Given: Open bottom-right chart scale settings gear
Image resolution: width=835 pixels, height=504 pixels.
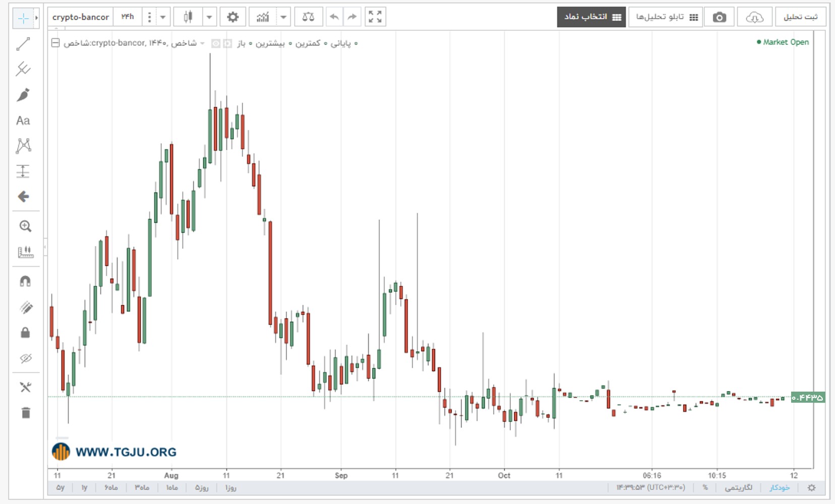Looking at the screenshot, I should tap(811, 487).
